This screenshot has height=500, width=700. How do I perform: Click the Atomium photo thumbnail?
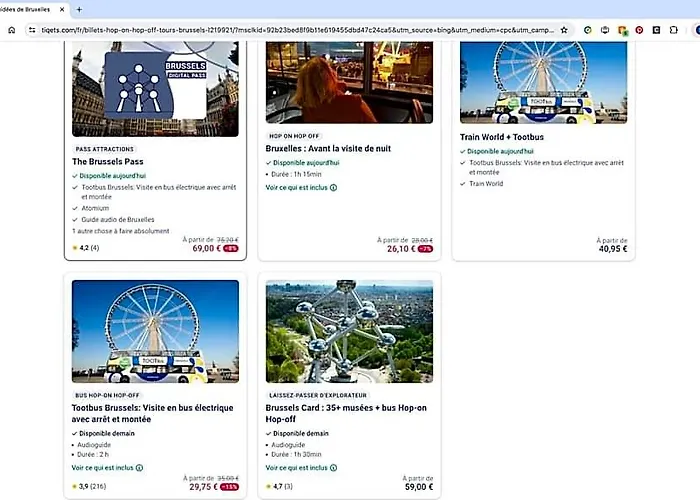[x=349, y=331]
